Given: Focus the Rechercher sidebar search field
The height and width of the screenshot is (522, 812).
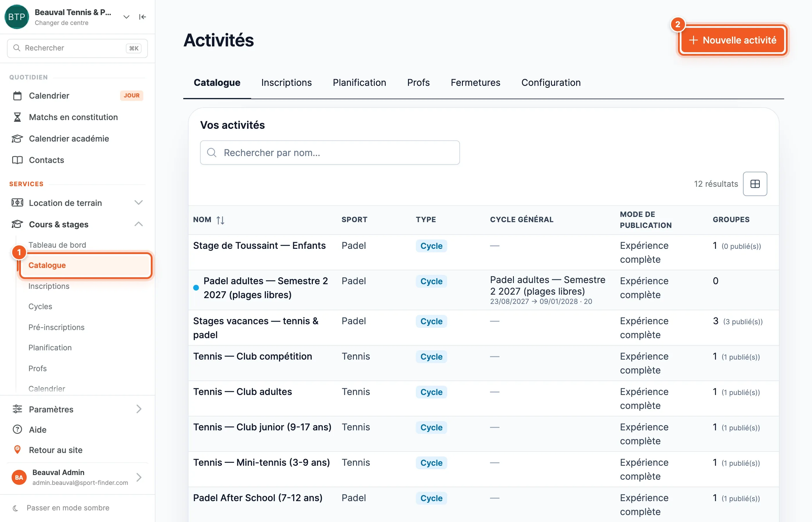Looking at the screenshot, I should 77,48.
